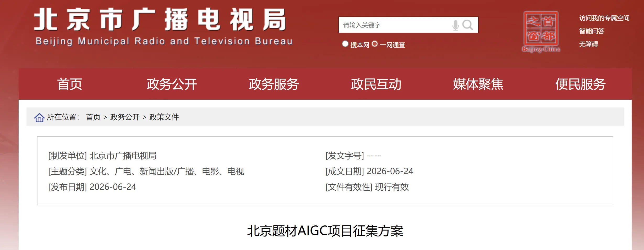Click the 访问我的专属空间 link

pos(604,18)
